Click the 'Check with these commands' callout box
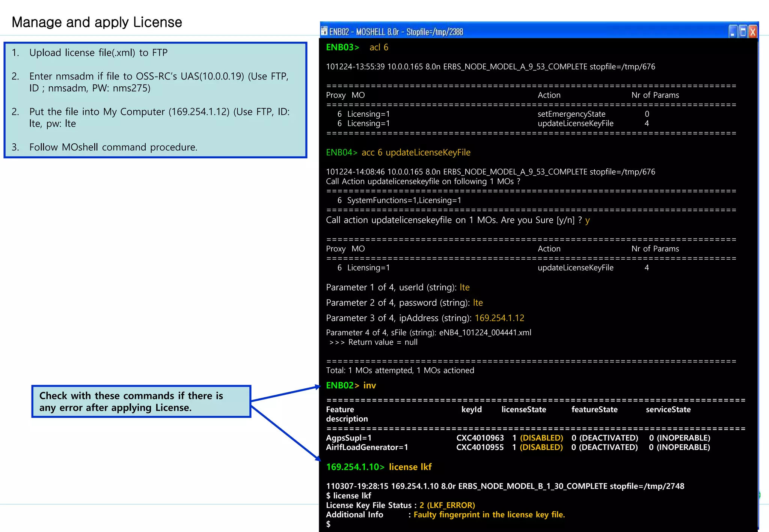Image resolution: width=769 pixels, height=532 pixels. pyautogui.click(x=141, y=401)
